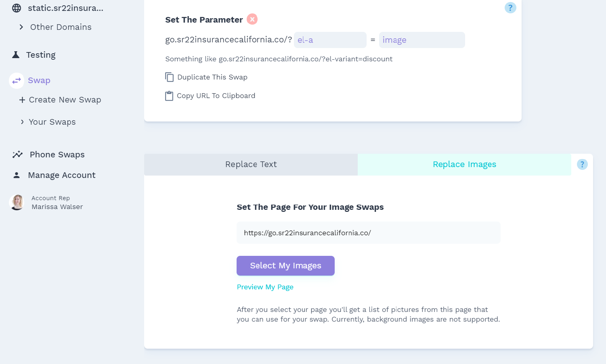Image resolution: width=606 pixels, height=364 pixels.
Task: Open the Testing section via its flask icon
Action: tap(15, 54)
